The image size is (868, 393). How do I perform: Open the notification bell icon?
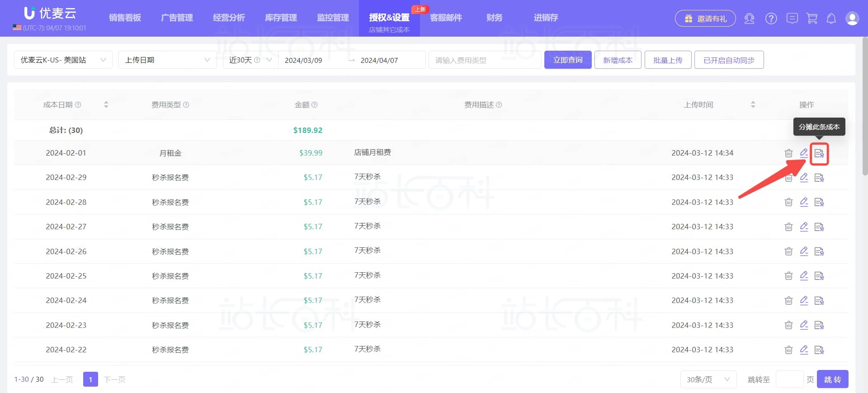pyautogui.click(x=831, y=19)
